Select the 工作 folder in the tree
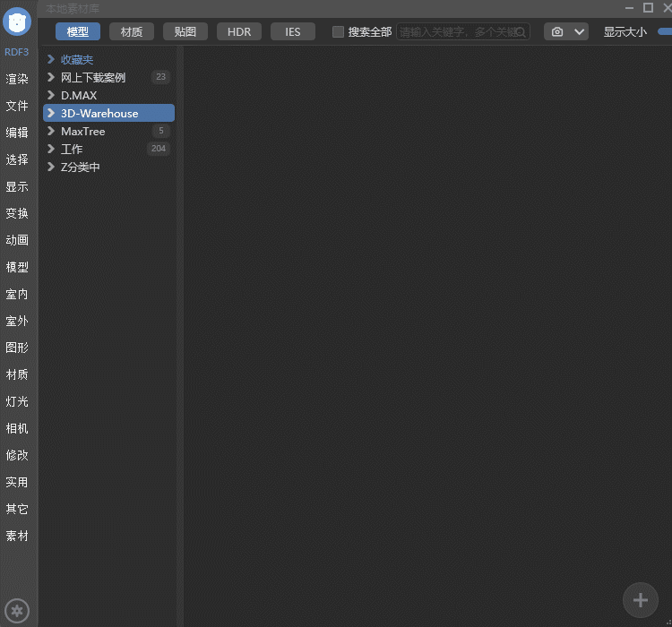The width and height of the screenshot is (672, 627). point(72,149)
